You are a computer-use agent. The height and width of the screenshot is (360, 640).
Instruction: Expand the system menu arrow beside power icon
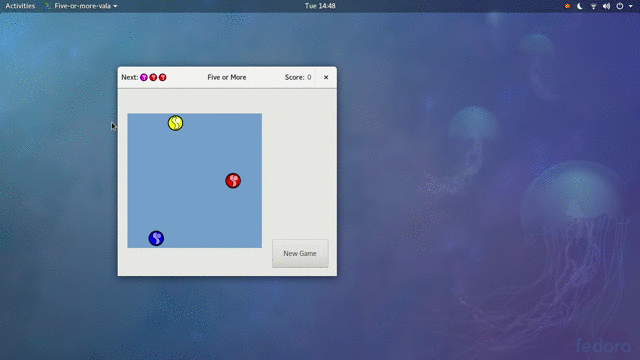pyautogui.click(x=631, y=6)
